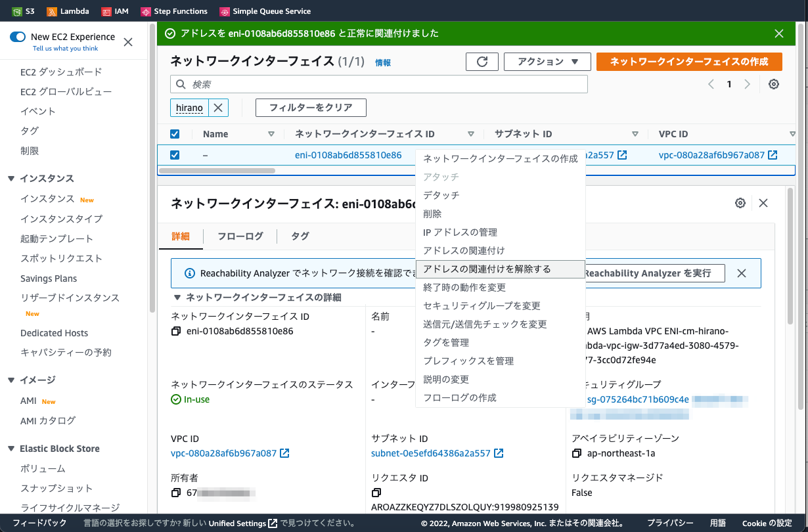Open the table preferences gear icon
This screenshot has height=532, width=808.
coord(773,84)
